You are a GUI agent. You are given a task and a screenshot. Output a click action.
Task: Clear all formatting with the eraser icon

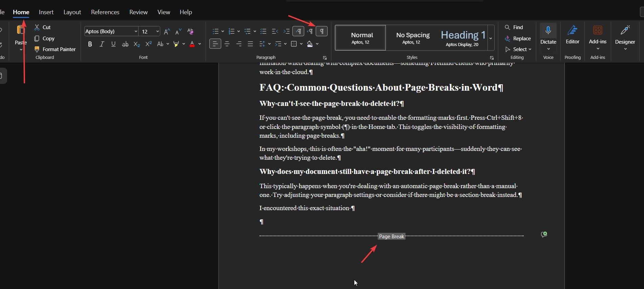(x=190, y=31)
